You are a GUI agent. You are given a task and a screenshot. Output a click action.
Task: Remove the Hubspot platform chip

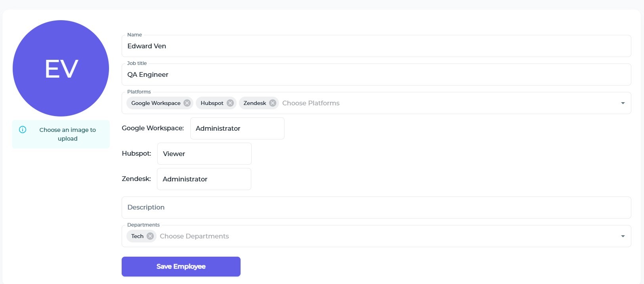pyautogui.click(x=230, y=103)
